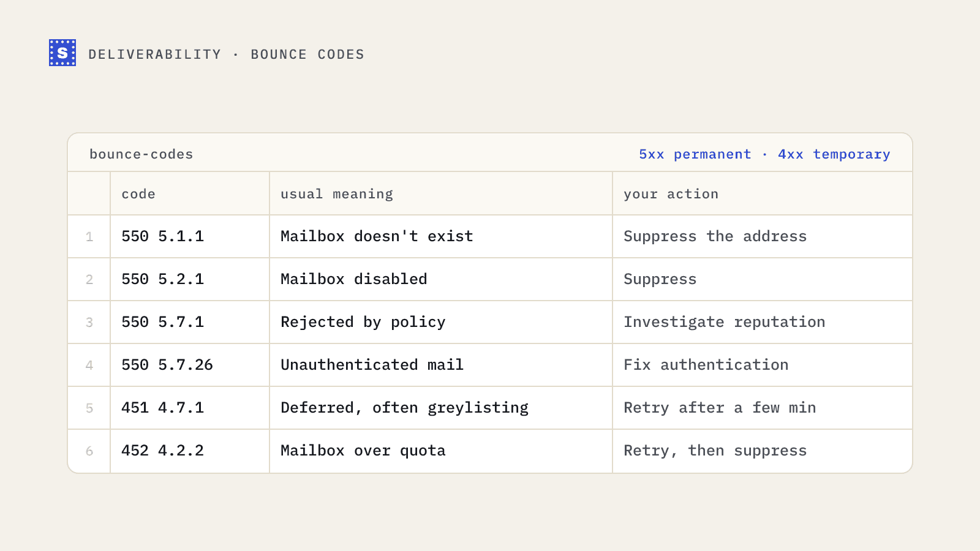
Task: Click the '550 5.2.1' code cell
Action: click(190, 279)
